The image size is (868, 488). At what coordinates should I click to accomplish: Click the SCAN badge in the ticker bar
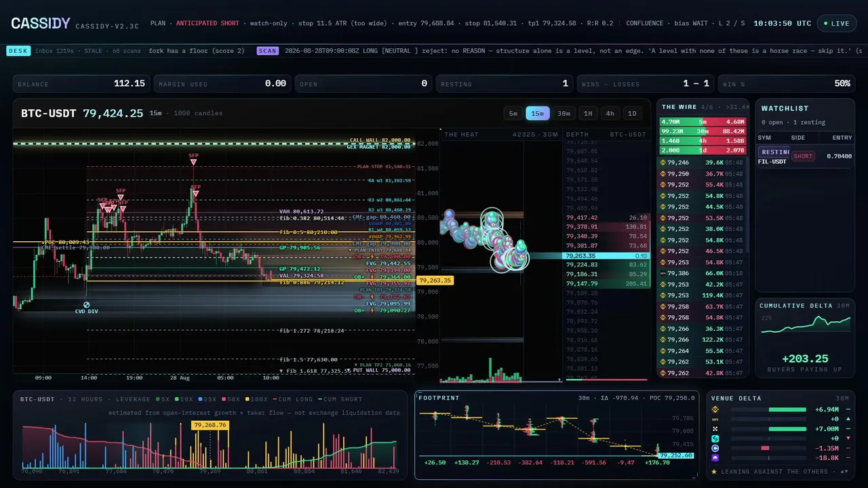pyautogui.click(x=268, y=51)
